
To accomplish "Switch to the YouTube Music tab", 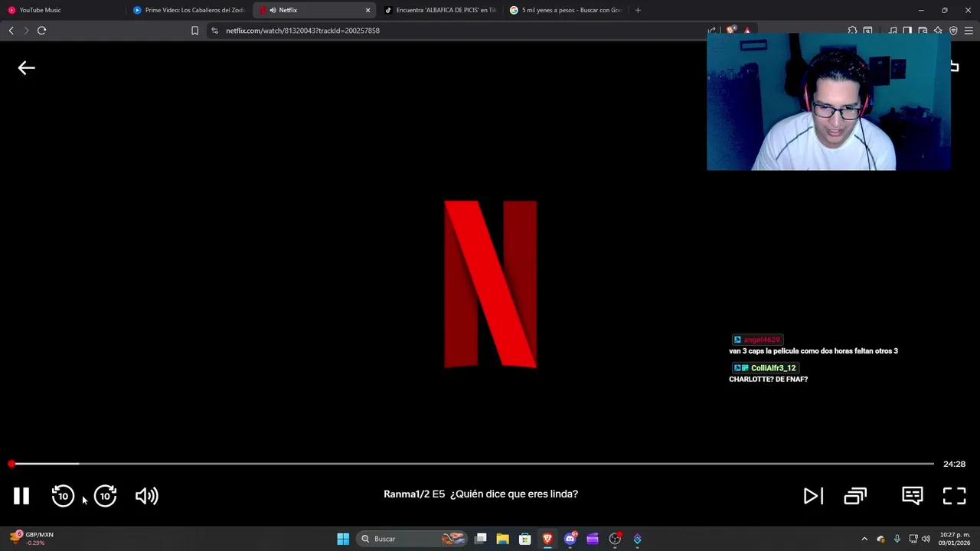I will 64,10.
